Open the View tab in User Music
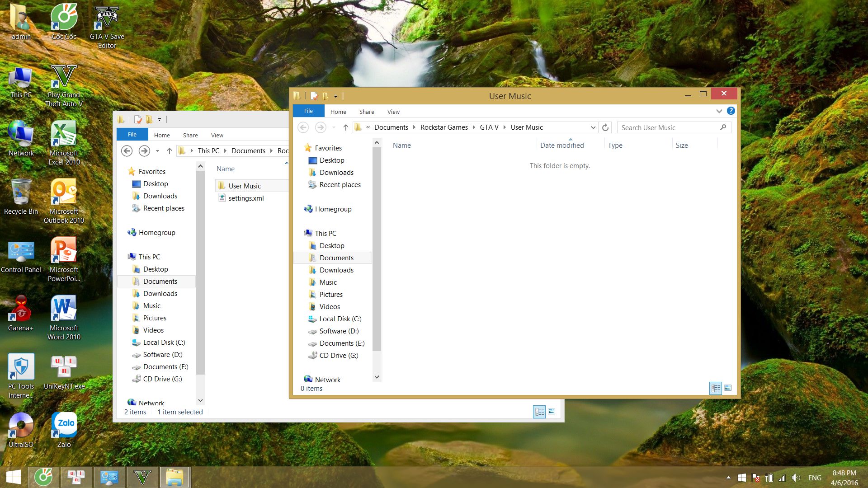Image resolution: width=868 pixels, height=488 pixels. (x=393, y=112)
